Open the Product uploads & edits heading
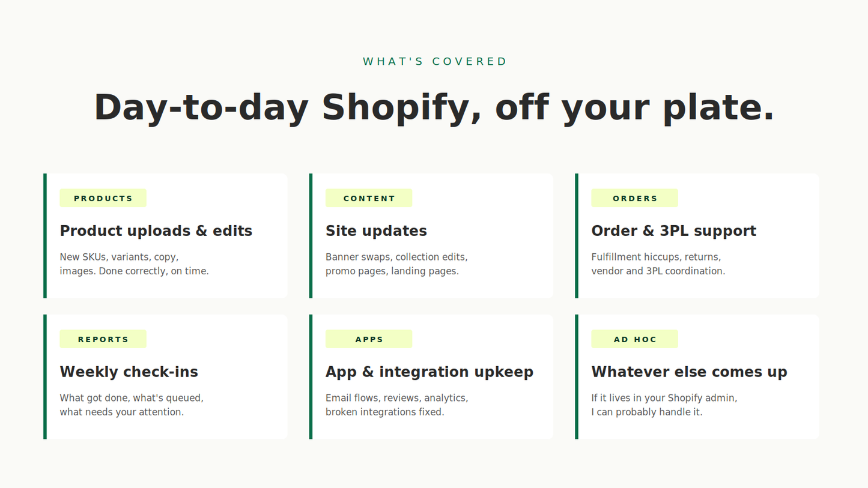The width and height of the screenshot is (868, 488). pyautogui.click(x=156, y=231)
